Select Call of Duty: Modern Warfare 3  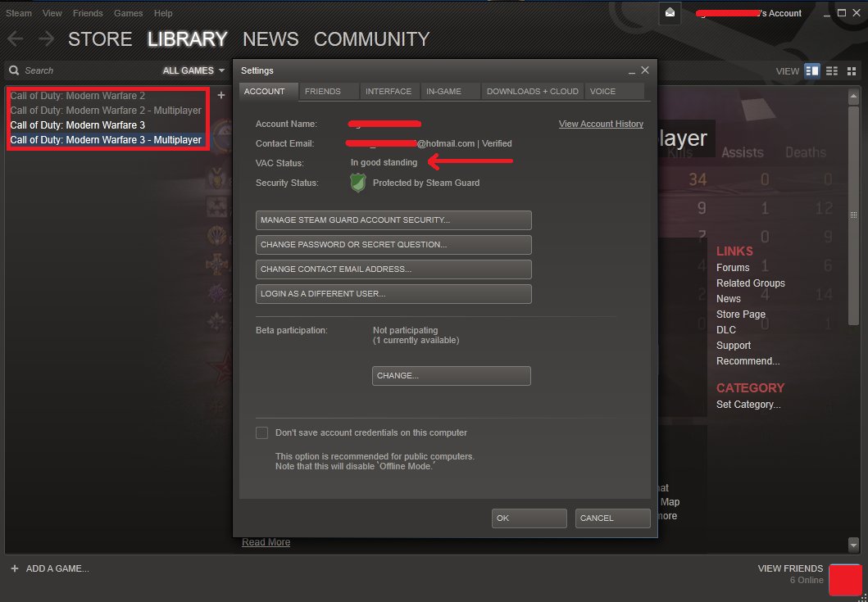pos(78,125)
